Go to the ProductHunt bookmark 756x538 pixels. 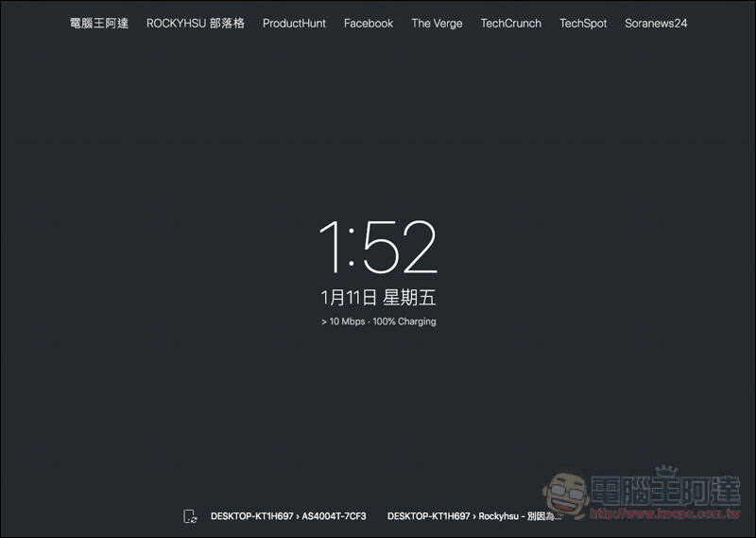294,23
